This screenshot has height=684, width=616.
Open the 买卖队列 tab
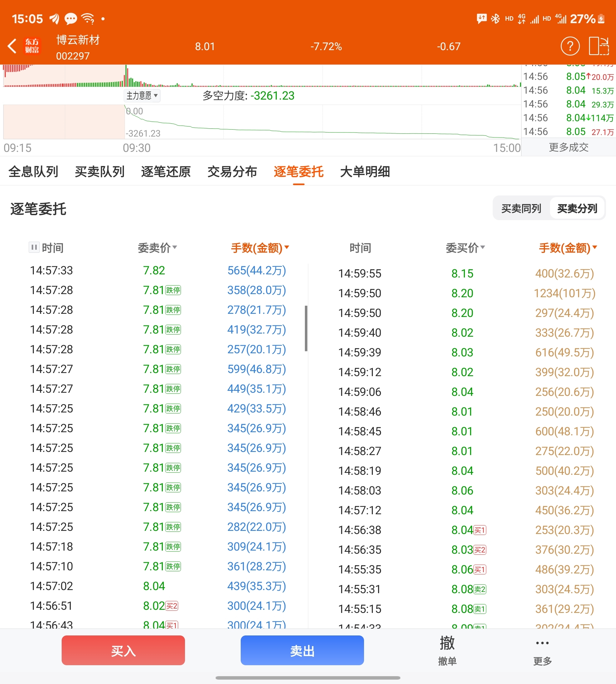tap(100, 172)
